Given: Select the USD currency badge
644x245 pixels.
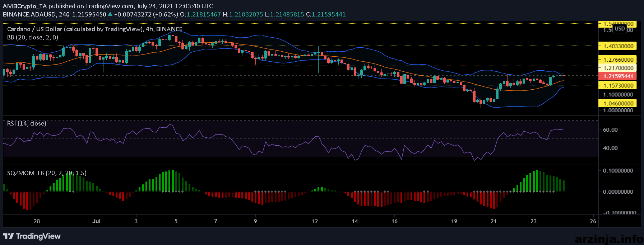Looking at the screenshot, I should (x=620, y=28).
